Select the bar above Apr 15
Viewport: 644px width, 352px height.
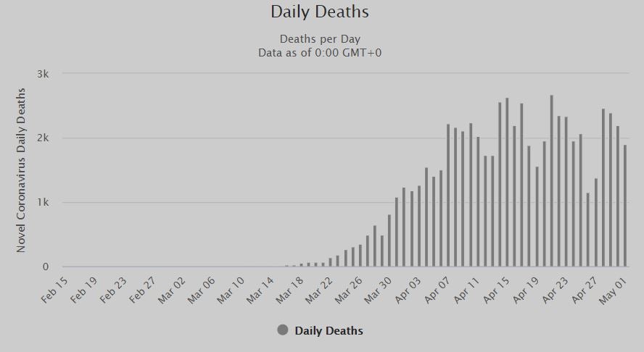(507, 183)
